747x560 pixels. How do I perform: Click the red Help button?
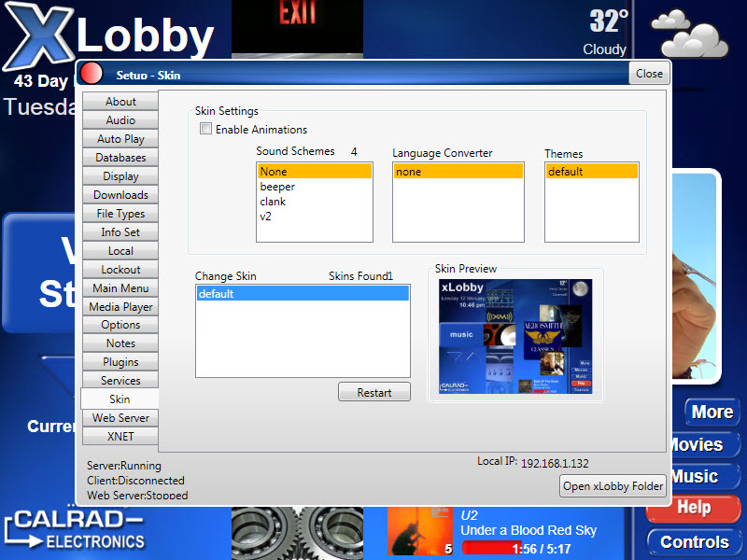[694, 508]
